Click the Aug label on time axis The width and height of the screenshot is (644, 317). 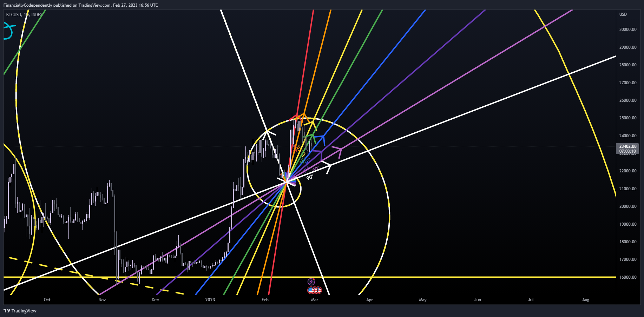point(586,300)
